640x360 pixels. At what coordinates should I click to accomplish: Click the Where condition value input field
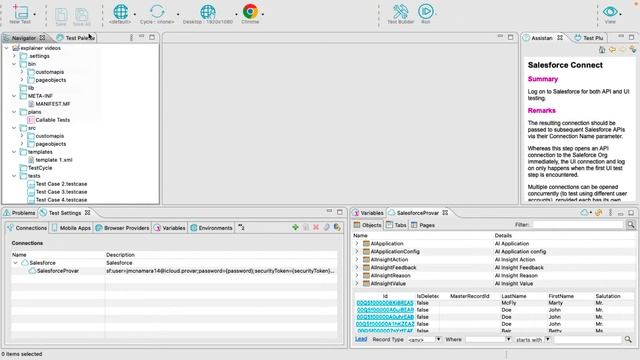[588, 339]
